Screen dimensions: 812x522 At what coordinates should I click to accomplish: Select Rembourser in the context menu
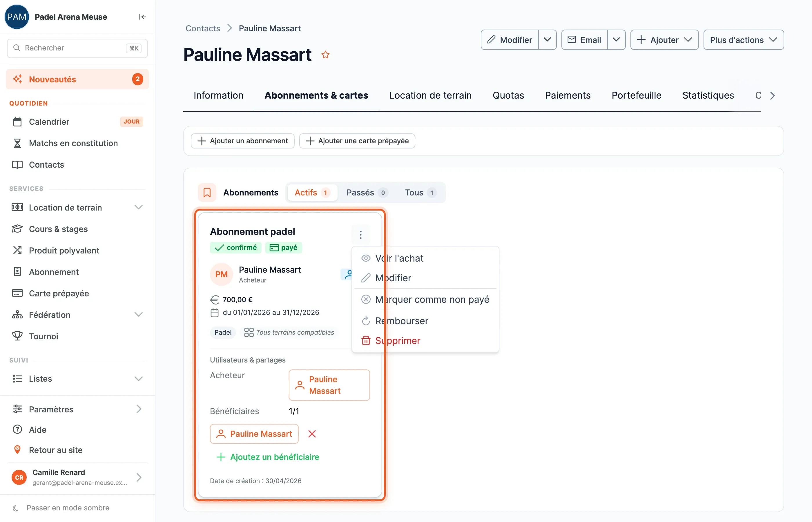tap(425, 321)
